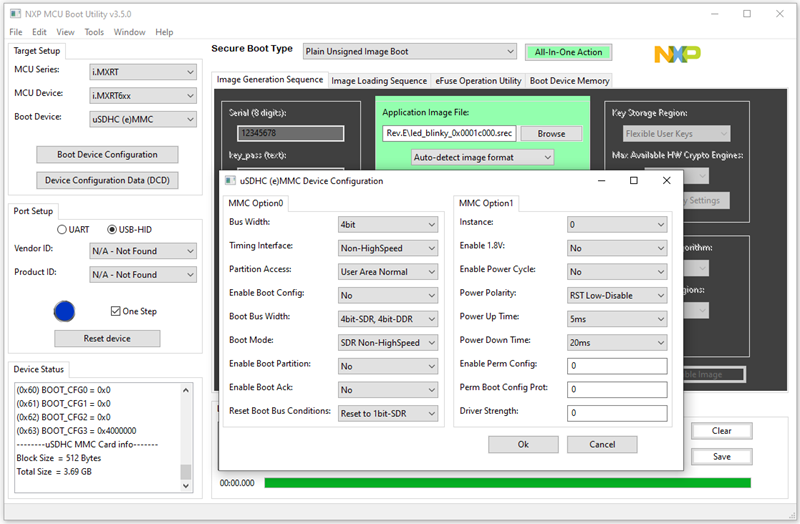Click the Serial 8 digits field
Viewport: 800px width, 524px height.
click(290, 133)
